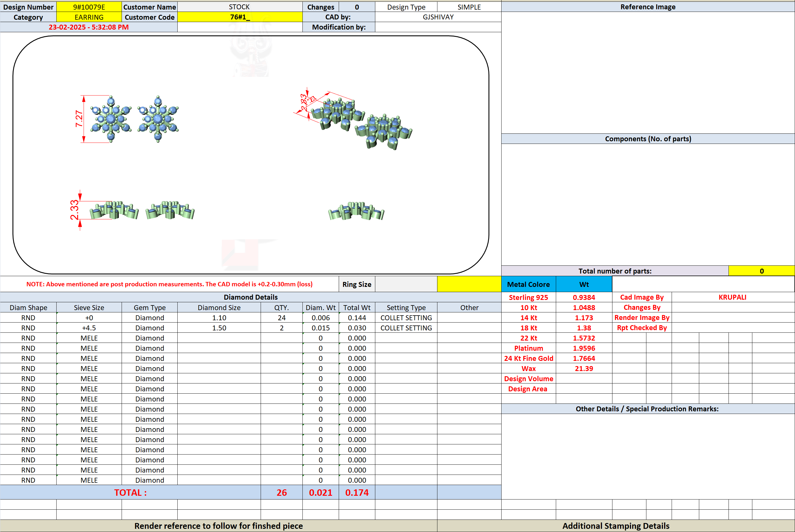Click the empty Design Area value cell

tap(584, 389)
